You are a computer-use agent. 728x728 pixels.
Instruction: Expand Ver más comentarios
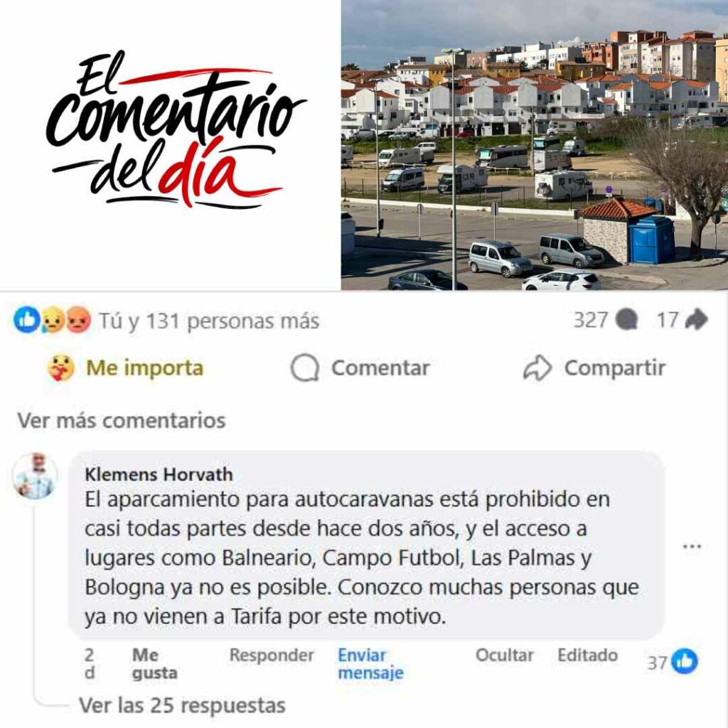click(122, 421)
